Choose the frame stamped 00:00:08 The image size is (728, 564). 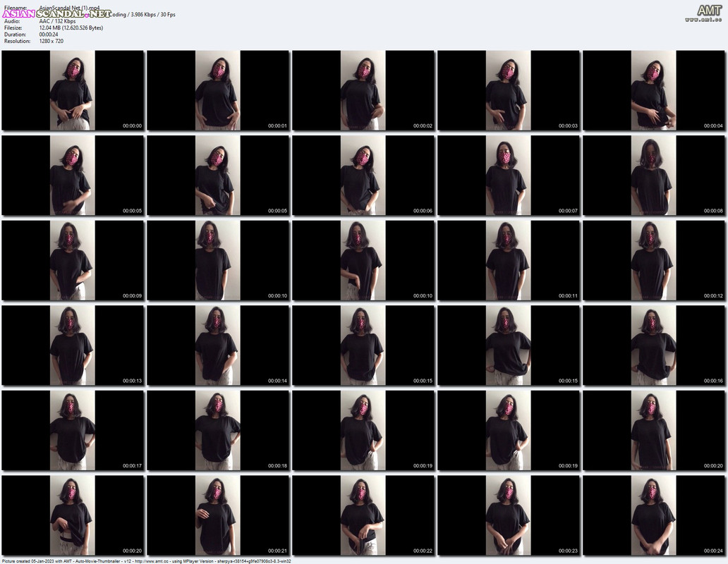[x=654, y=176]
